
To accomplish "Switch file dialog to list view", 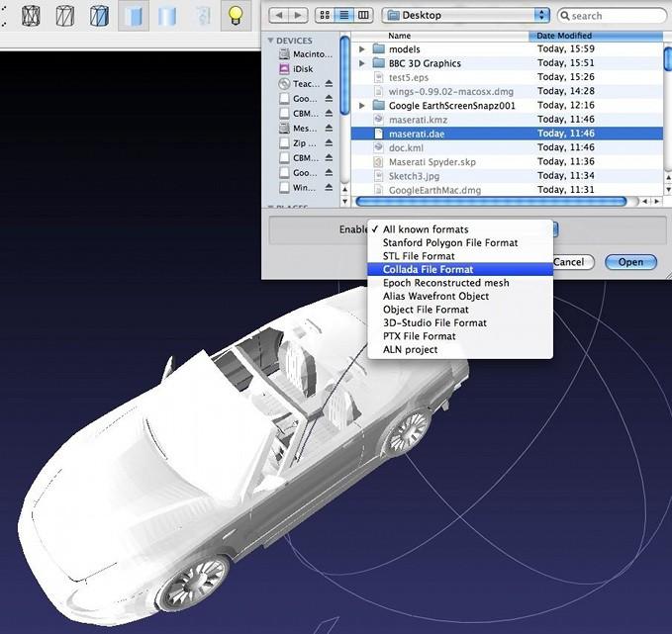I will point(343,16).
